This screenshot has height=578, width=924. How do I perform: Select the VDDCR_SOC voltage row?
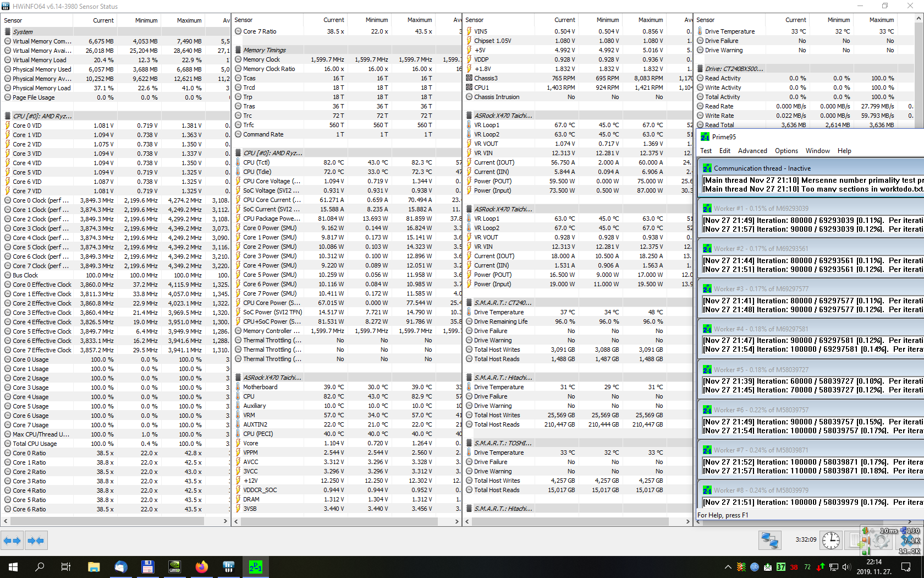click(347, 490)
